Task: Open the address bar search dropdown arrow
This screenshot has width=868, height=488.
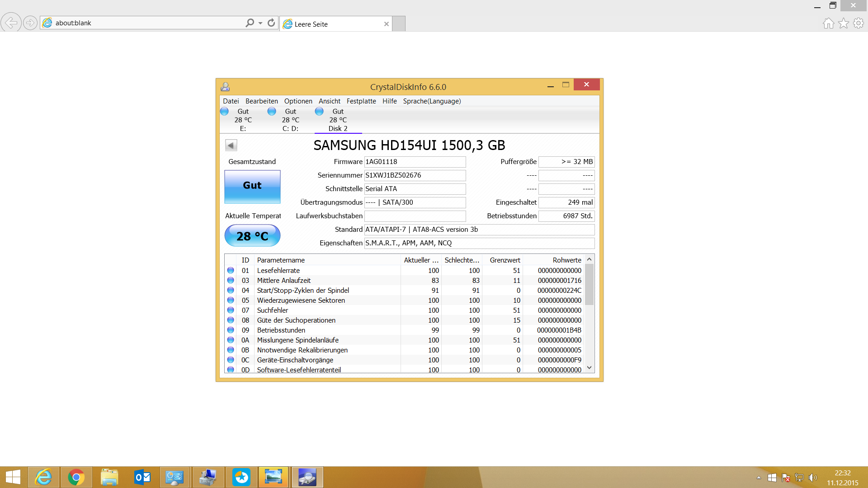Action: coord(260,23)
